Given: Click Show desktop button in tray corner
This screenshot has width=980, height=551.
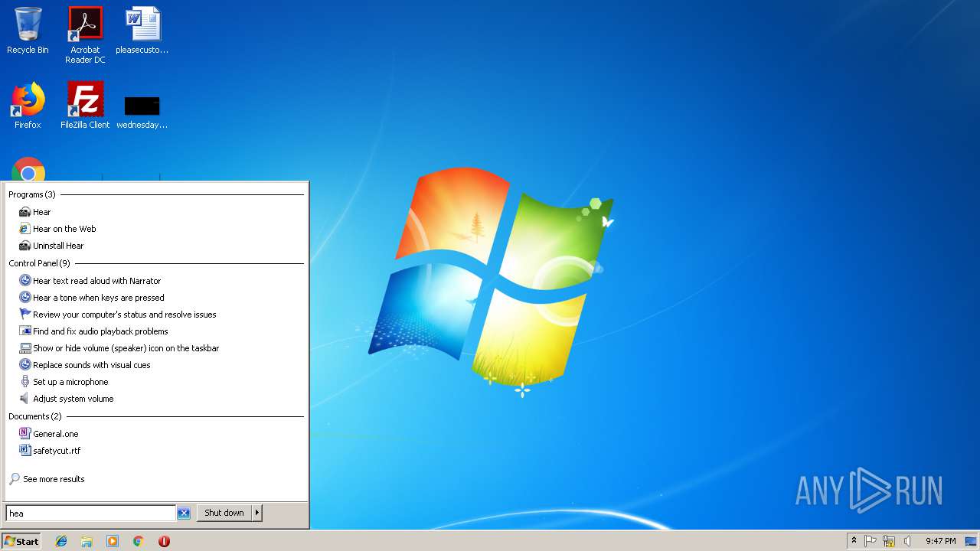Looking at the screenshot, I should click(971, 541).
